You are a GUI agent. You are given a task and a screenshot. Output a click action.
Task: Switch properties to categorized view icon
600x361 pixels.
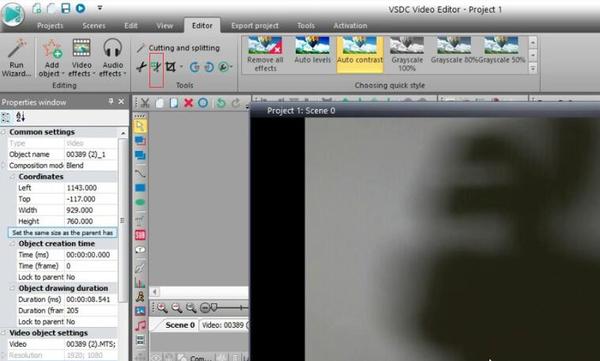[6, 117]
